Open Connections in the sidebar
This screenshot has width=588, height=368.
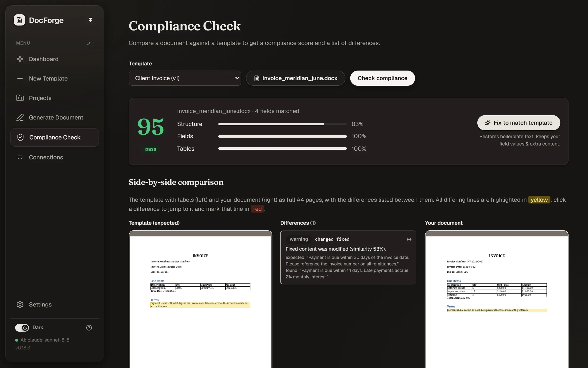pyautogui.click(x=55, y=157)
